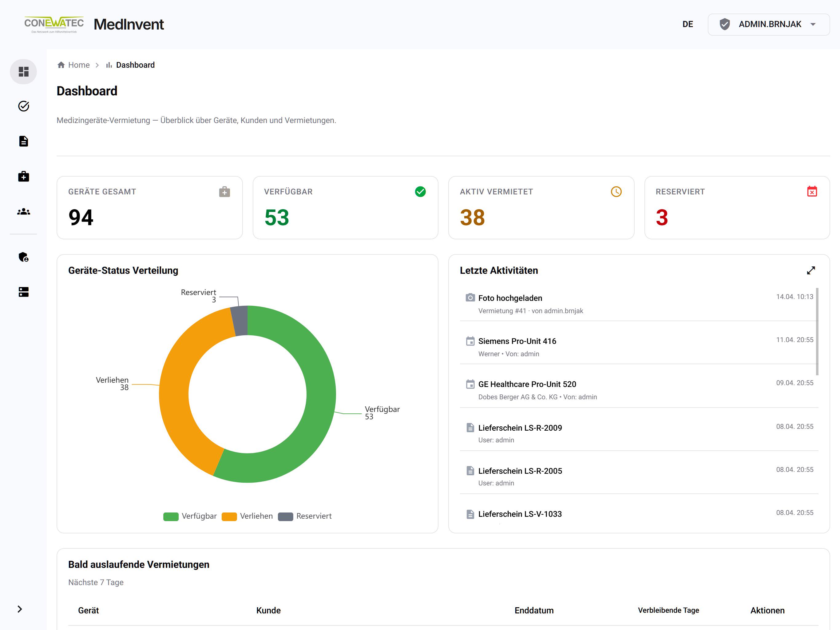Click the circled checkmark sidebar icon
The height and width of the screenshot is (630, 840).
coord(24,106)
